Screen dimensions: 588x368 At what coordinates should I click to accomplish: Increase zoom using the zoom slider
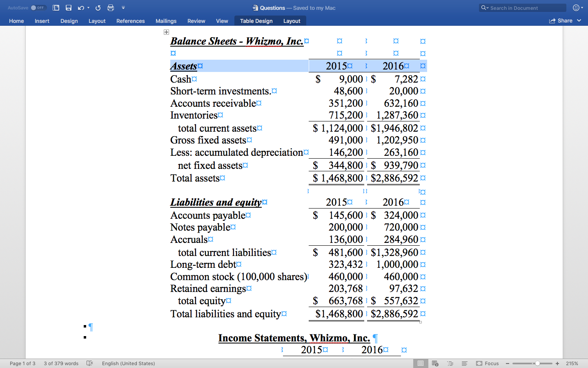(557, 363)
